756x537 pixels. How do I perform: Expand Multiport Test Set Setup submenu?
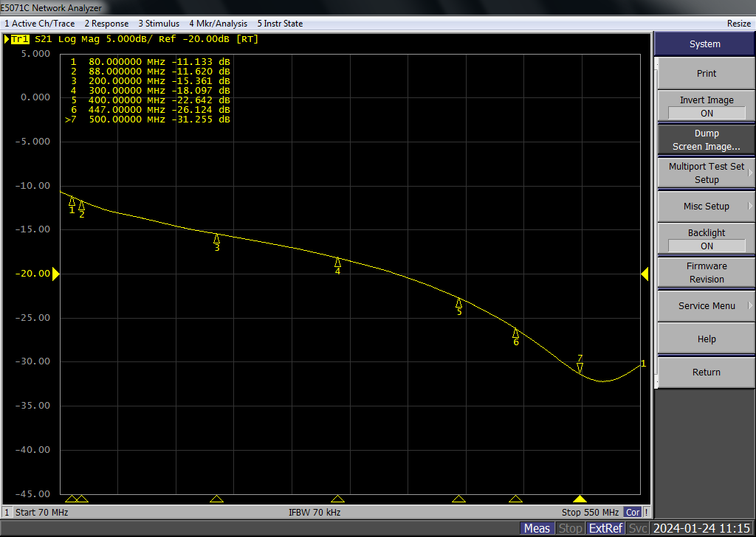point(707,173)
